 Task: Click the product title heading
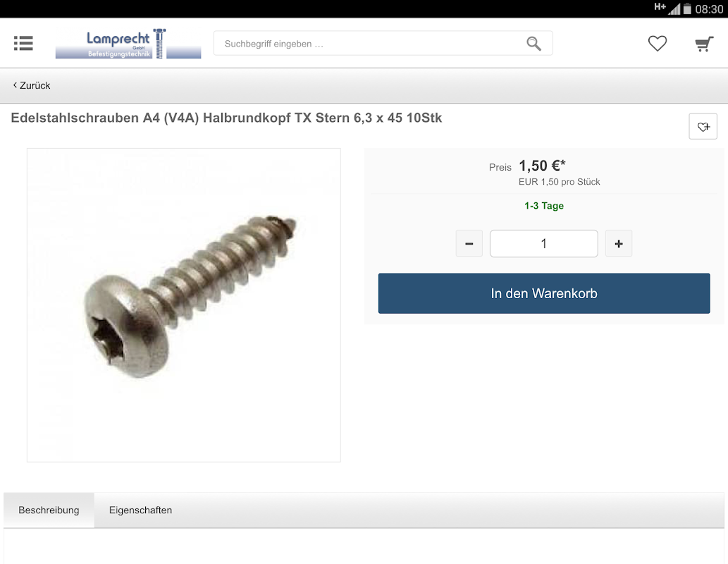pos(226,118)
